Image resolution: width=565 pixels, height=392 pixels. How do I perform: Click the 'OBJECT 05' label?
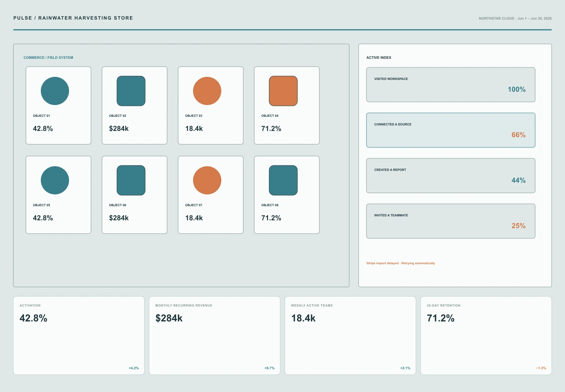[x=42, y=205]
